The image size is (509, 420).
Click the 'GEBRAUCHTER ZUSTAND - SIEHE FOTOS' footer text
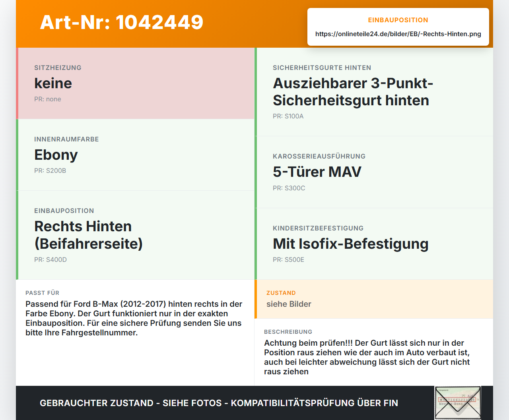(219, 403)
